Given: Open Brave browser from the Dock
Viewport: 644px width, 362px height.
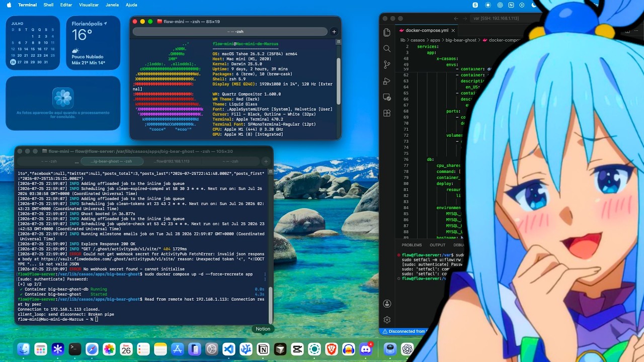Looking at the screenshot, I should pos(332,349).
